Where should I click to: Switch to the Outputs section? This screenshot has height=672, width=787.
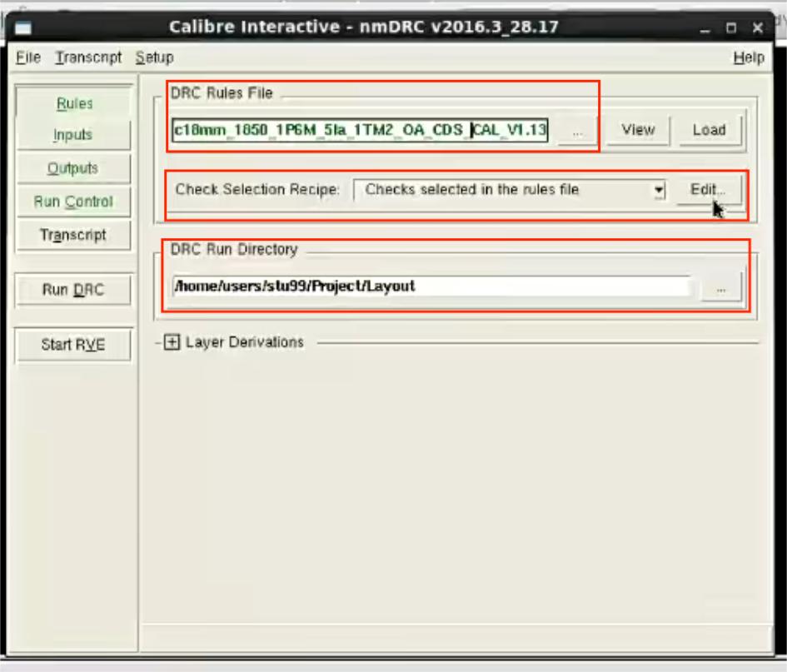[74, 168]
